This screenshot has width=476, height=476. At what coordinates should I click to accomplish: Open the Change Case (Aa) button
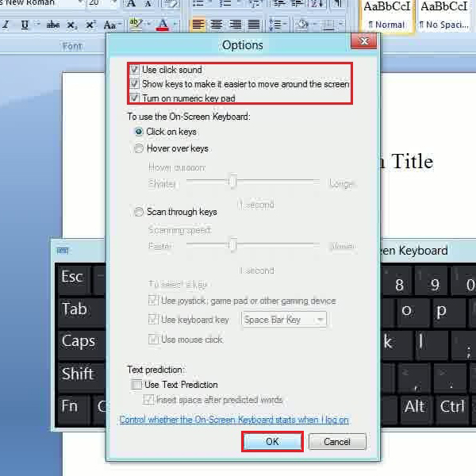click(111, 25)
